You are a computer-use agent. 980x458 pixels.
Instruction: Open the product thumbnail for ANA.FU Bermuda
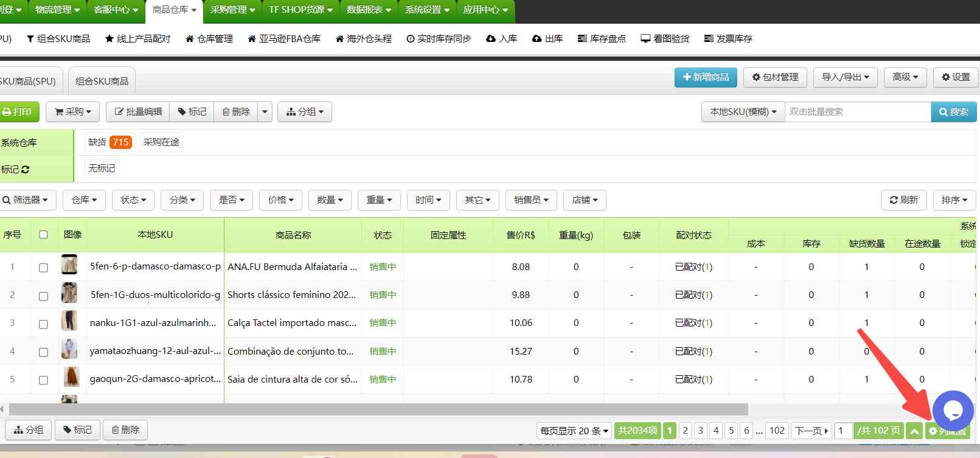pyautogui.click(x=69, y=265)
